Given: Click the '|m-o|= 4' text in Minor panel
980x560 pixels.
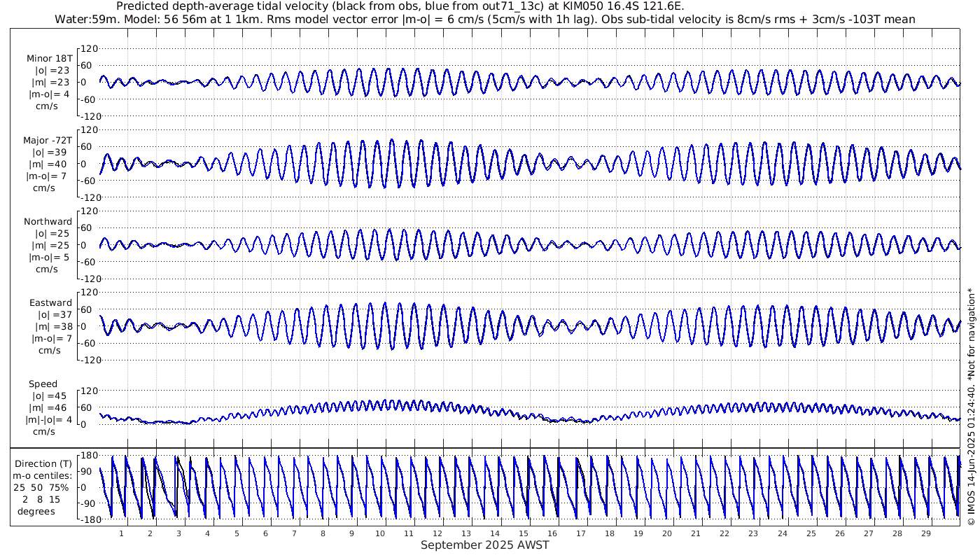Looking at the screenshot, I should click(x=49, y=94).
